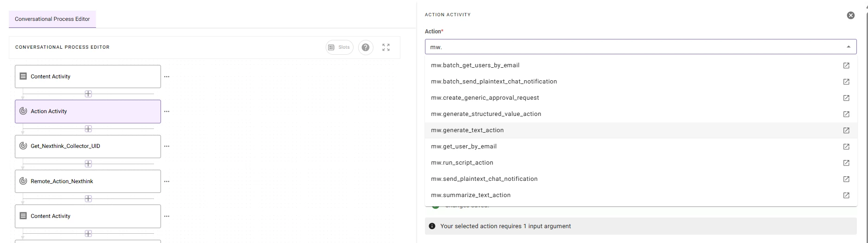Open external link for mw.run_script_action
Image resolution: width=868 pixels, height=243 pixels.
(x=846, y=163)
